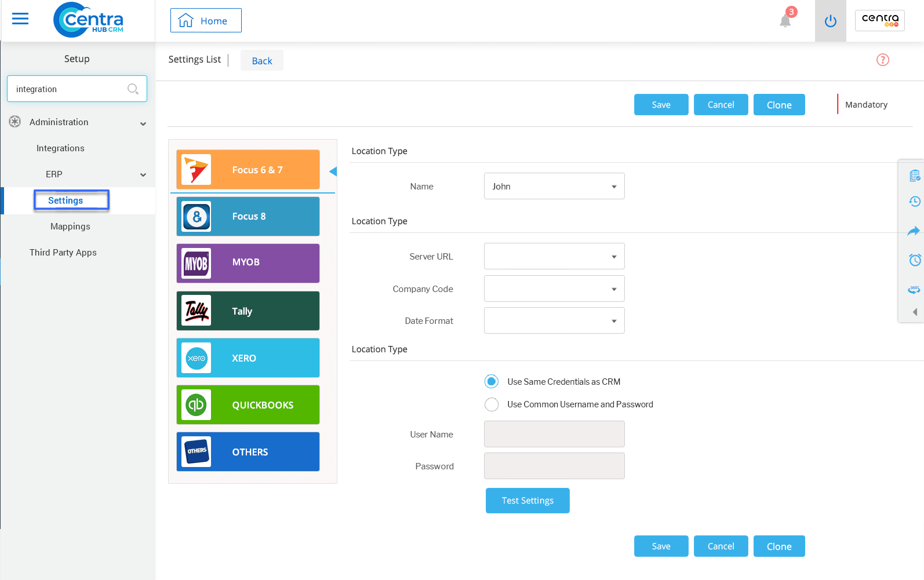Open the 360 view side icon

click(x=914, y=289)
